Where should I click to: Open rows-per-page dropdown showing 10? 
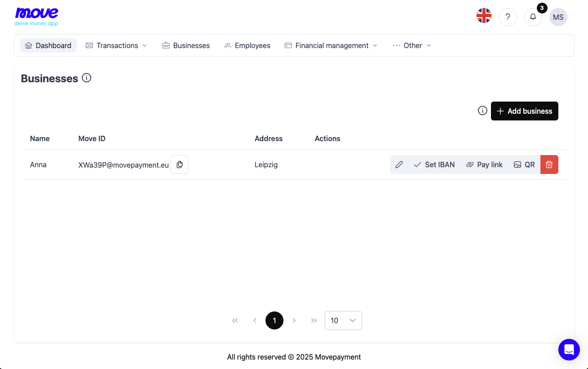point(343,320)
